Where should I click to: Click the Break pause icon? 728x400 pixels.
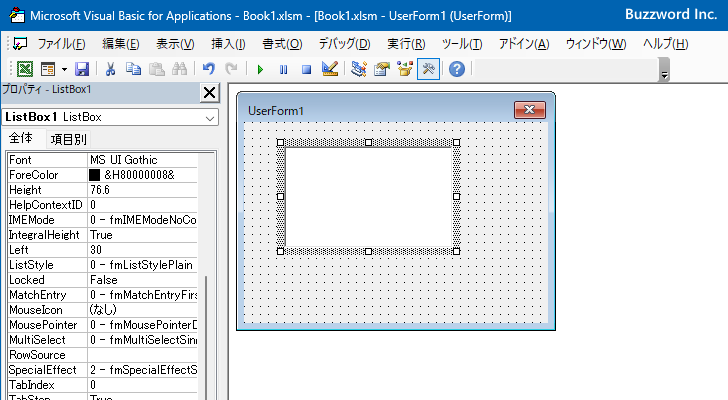pyautogui.click(x=283, y=70)
